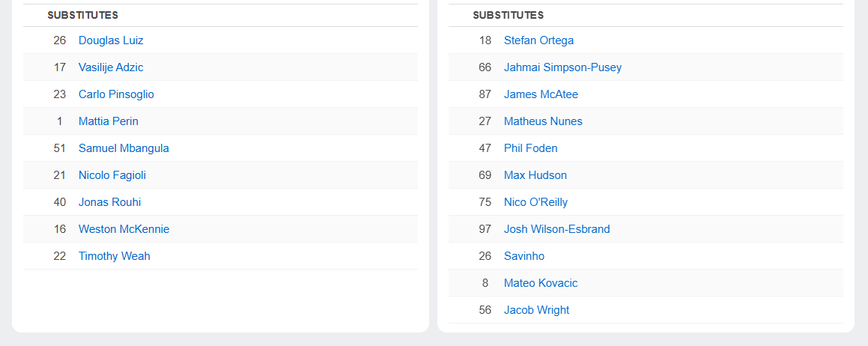The height and width of the screenshot is (346, 868).
Task: Open Weston McKennie's profile
Action: [124, 229]
